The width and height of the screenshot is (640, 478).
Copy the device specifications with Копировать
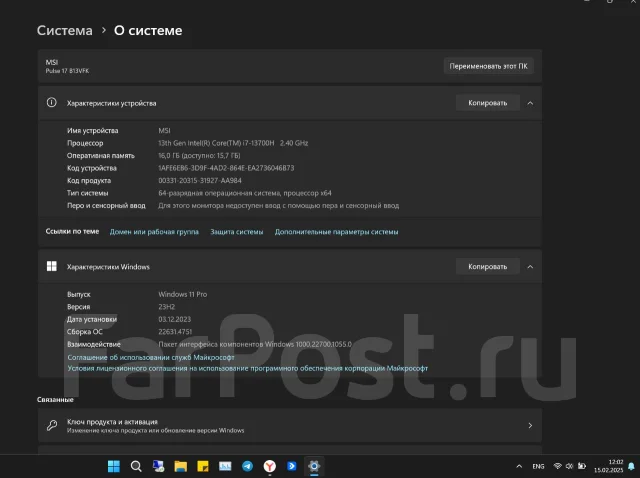488,103
